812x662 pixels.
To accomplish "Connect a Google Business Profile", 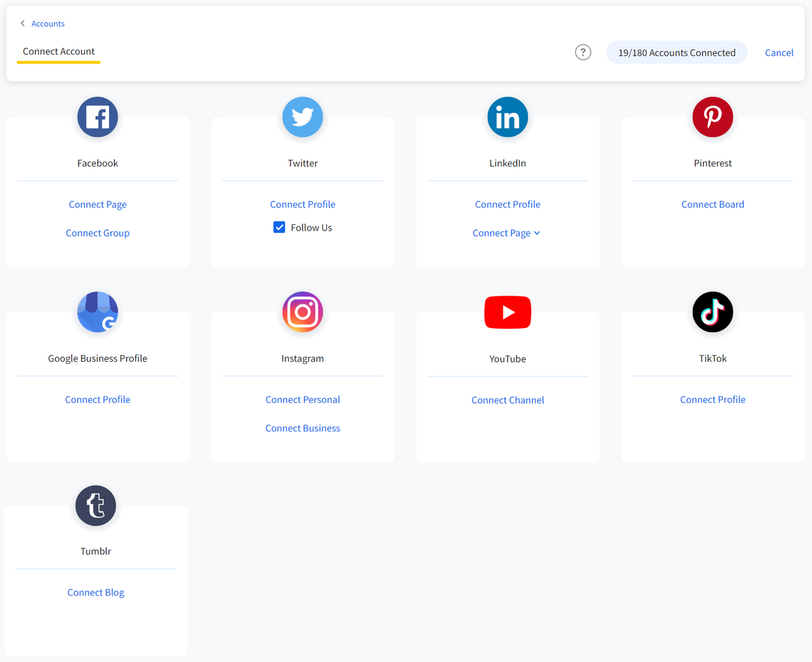I will (x=97, y=400).
